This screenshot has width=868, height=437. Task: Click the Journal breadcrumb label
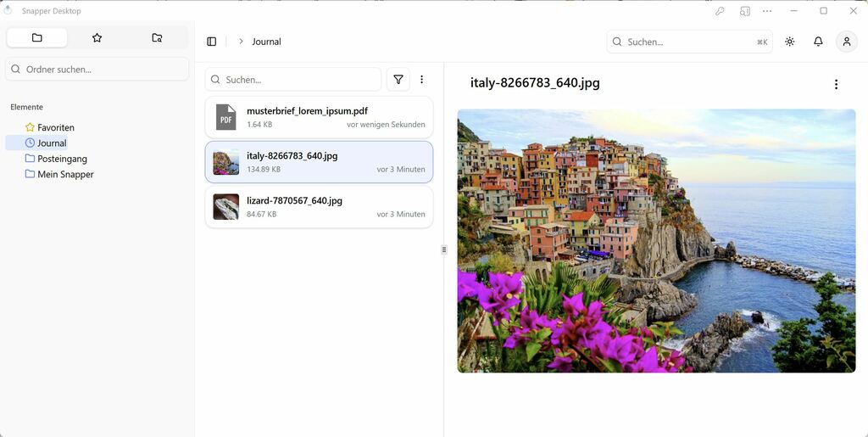[266, 42]
